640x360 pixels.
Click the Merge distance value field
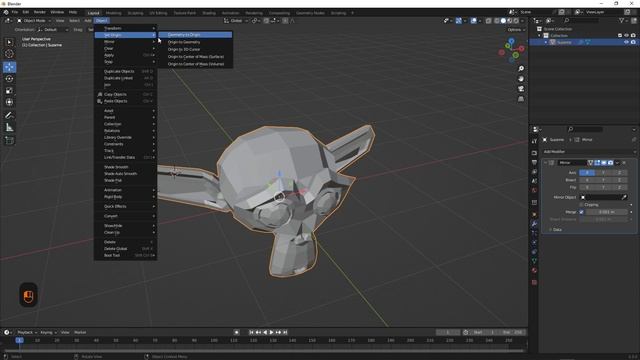[x=607, y=212]
